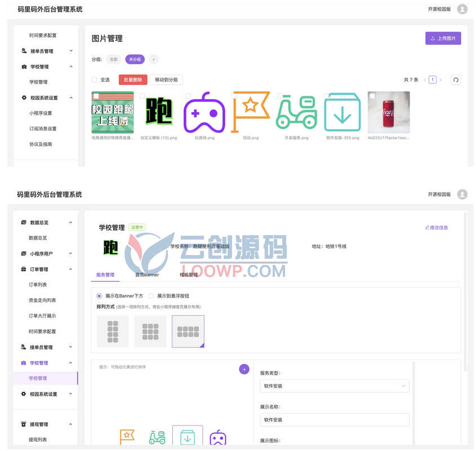Select the 展示到悬浮按钮 radio option

pos(151,296)
